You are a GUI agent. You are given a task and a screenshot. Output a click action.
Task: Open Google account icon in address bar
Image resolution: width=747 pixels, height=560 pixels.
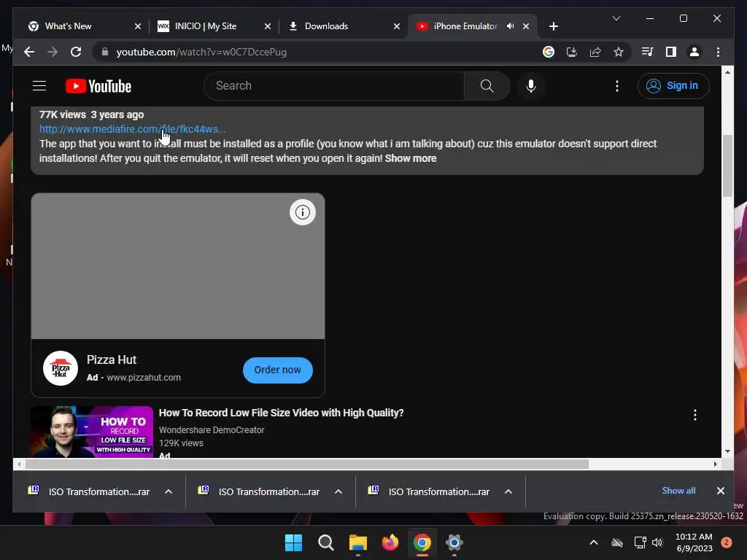pyautogui.click(x=549, y=52)
